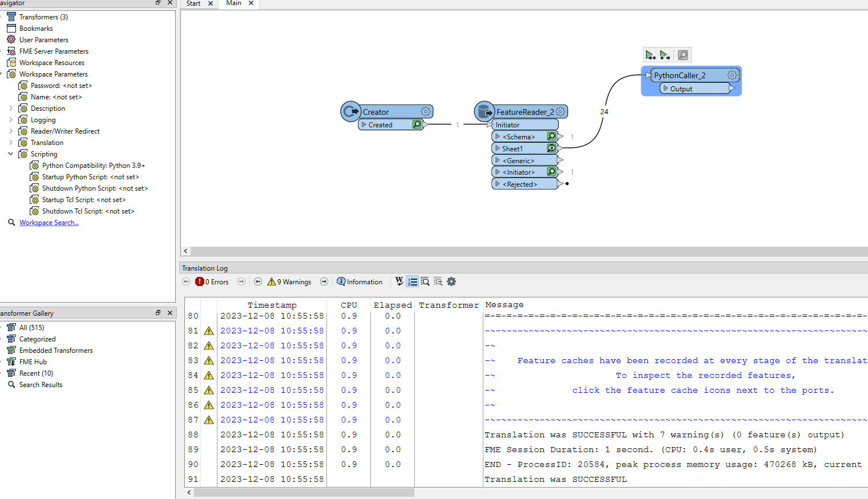The width and height of the screenshot is (868, 499).
Task: Select Startup Python Script parameter
Action: point(90,177)
